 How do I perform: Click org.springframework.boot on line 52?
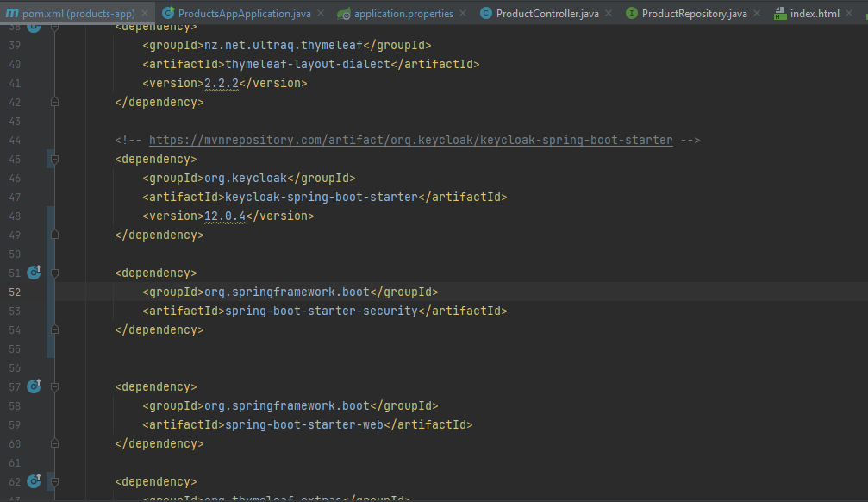287,292
